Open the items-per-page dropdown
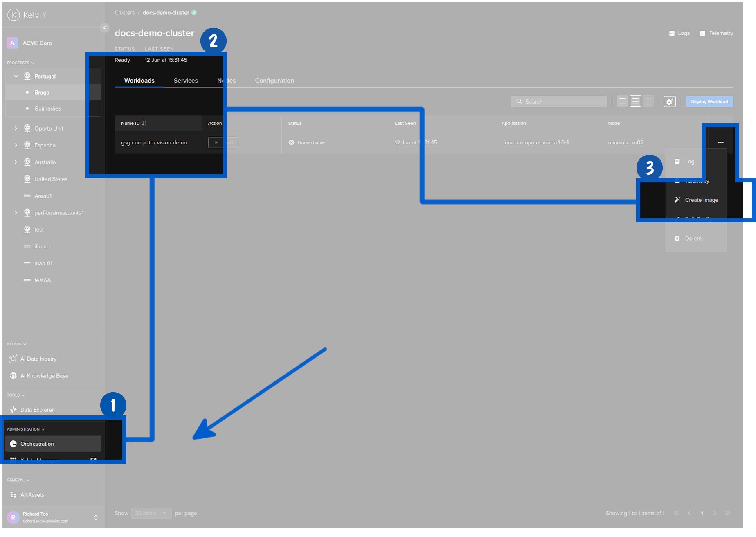Image resolution: width=756 pixels, height=537 pixels. tap(151, 513)
